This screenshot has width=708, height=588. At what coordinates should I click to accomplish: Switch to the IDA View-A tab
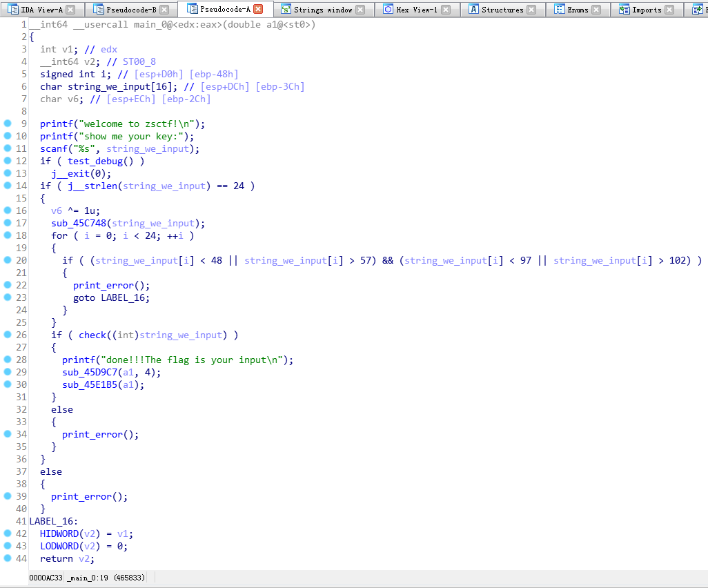click(x=41, y=10)
